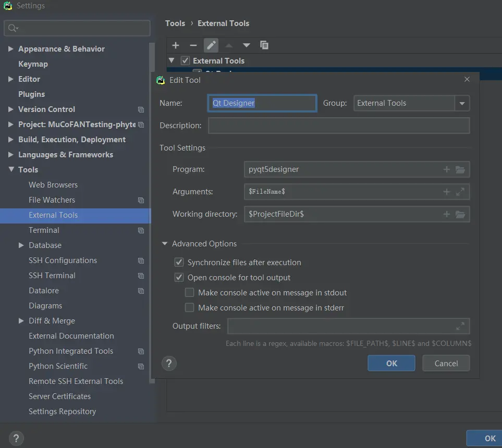Copy the selected tool with copy icon
Image resolution: width=502 pixels, height=448 pixels.
click(x=264, y=45)
